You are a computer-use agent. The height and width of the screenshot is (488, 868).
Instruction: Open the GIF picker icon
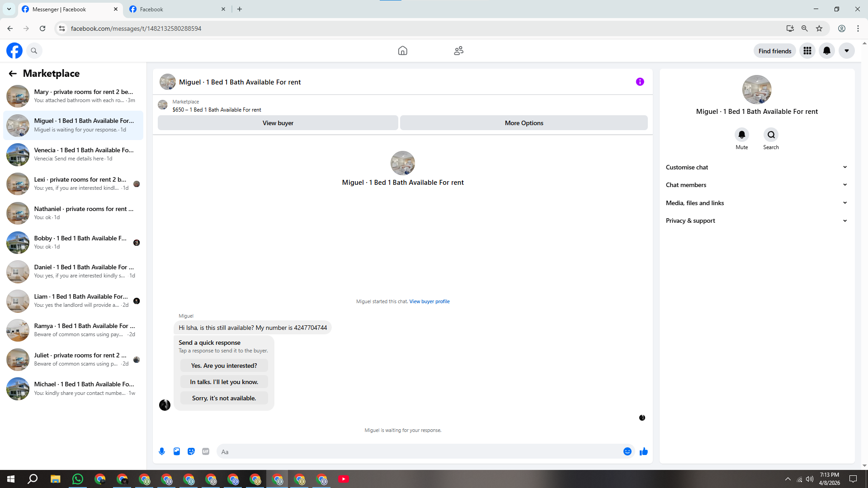click(206, 451)
